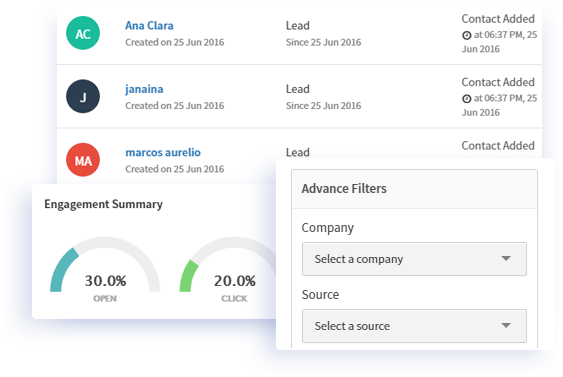Screen dimensions: 563x377
Task: Click Lead status in marcos aurelio's row
Action: point(298,152)
